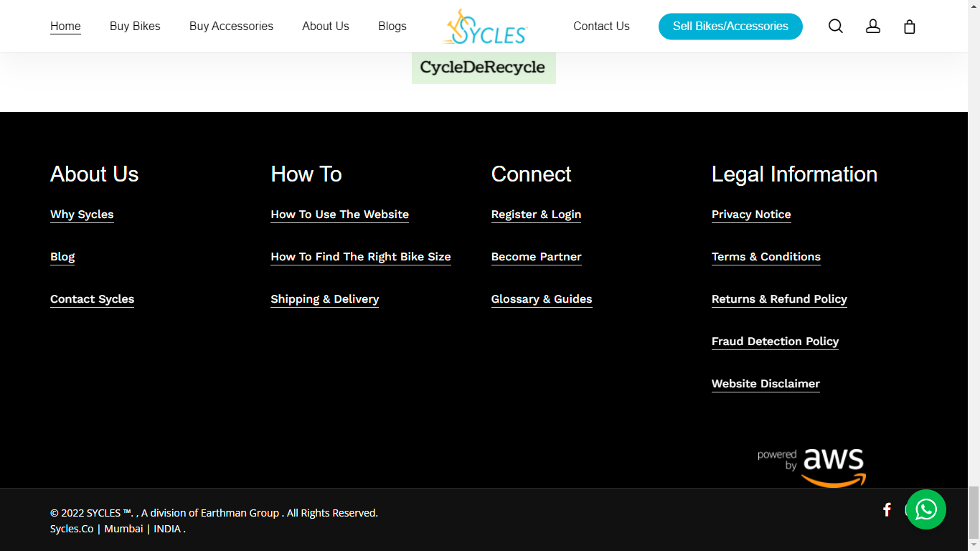The height and width of the screenshot is (551, 980).
Task: Visit the Facebook page icon
Action: pos(887,509)
